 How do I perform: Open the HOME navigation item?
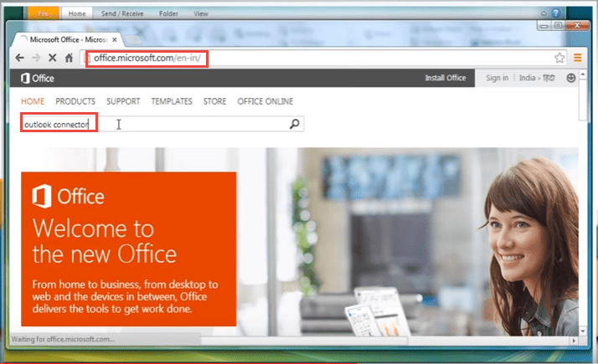[x=33, y=101]
